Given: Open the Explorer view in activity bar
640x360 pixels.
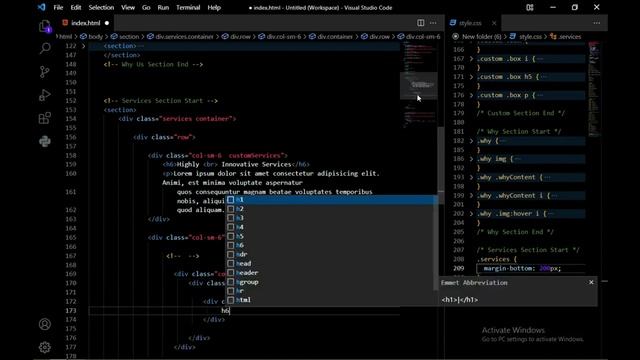Looking at the screenshot, I should [x=44, y=26].
